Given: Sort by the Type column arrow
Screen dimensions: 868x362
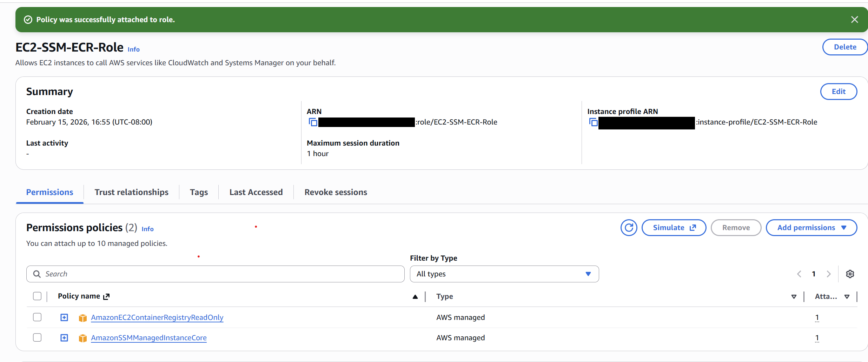Looking at the screenshot, I should coord(794,297).
